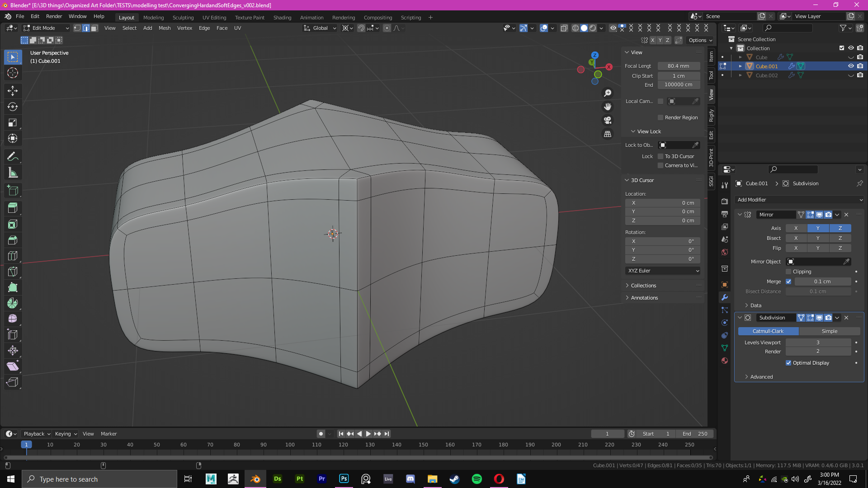Select wireframe viewport shading
The width and height of the screenshot is (868, 488).
click(x=575, y=28)
